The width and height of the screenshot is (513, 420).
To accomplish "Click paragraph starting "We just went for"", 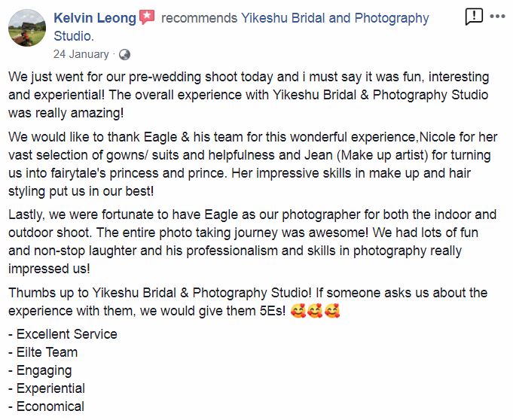I will tap(249, 95).
